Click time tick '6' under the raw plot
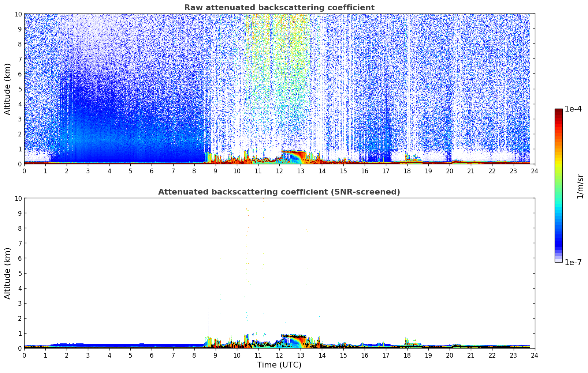 tap(152, 171)
